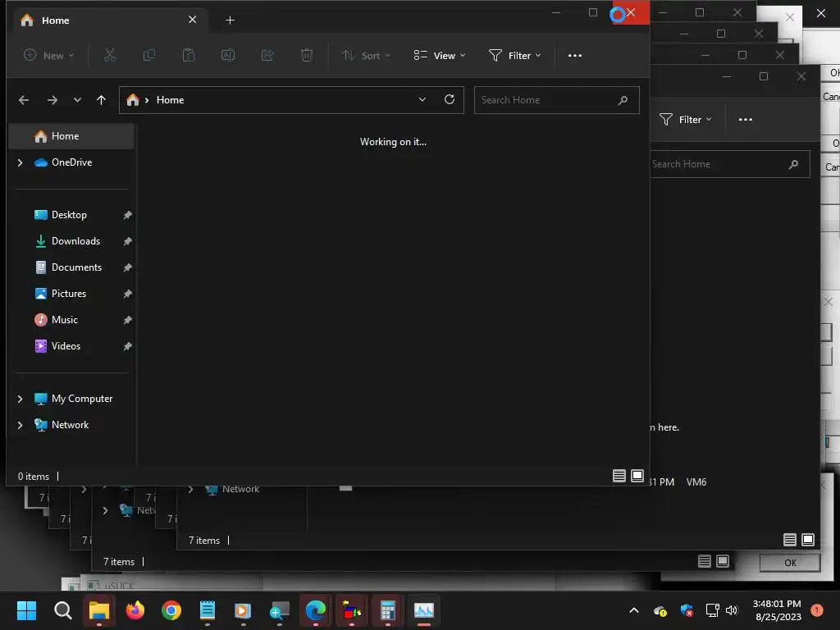Click the Cut scissors icon

pyautogui.click(x=109, y=55)
